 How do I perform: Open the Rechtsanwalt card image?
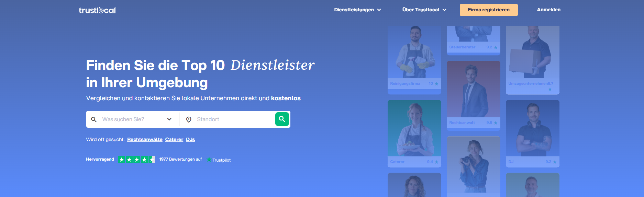474,89
